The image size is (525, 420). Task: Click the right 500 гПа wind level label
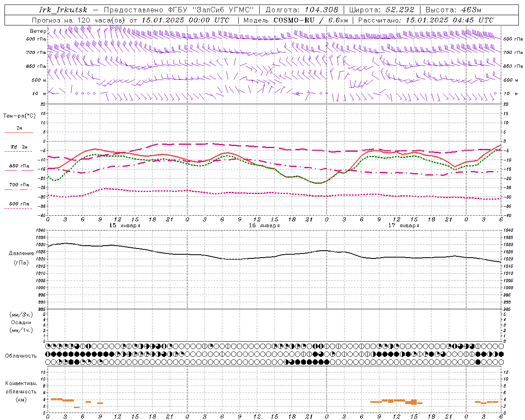coord(513,39)
